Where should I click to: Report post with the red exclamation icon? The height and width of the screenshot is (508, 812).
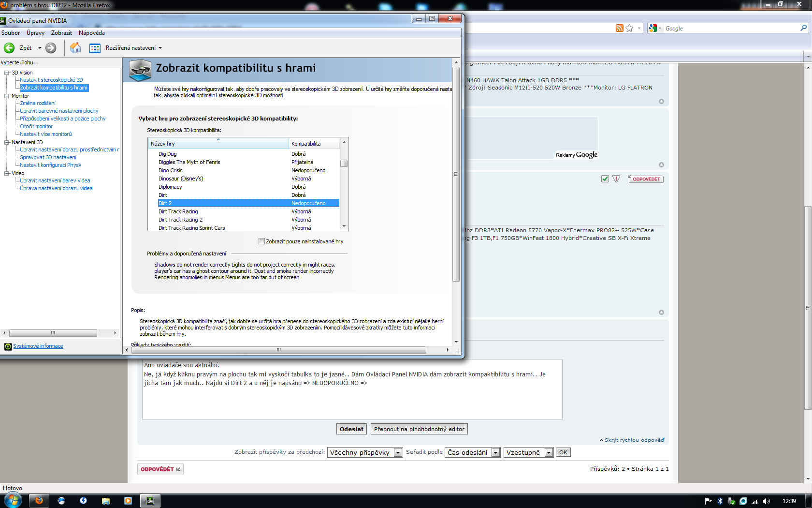click(x=616, y=179)
